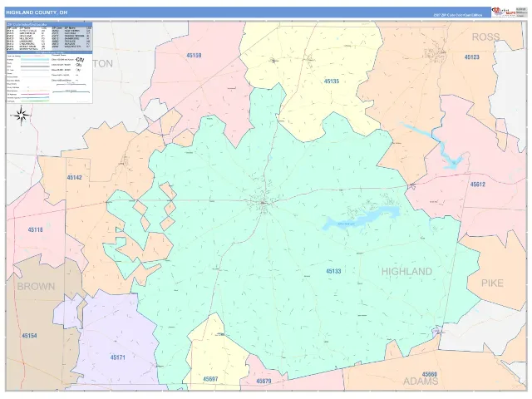Click the ZIP code label 45612
Image resolution: width=532 pixels, height=399 pixels.
[x=477, y=185]
